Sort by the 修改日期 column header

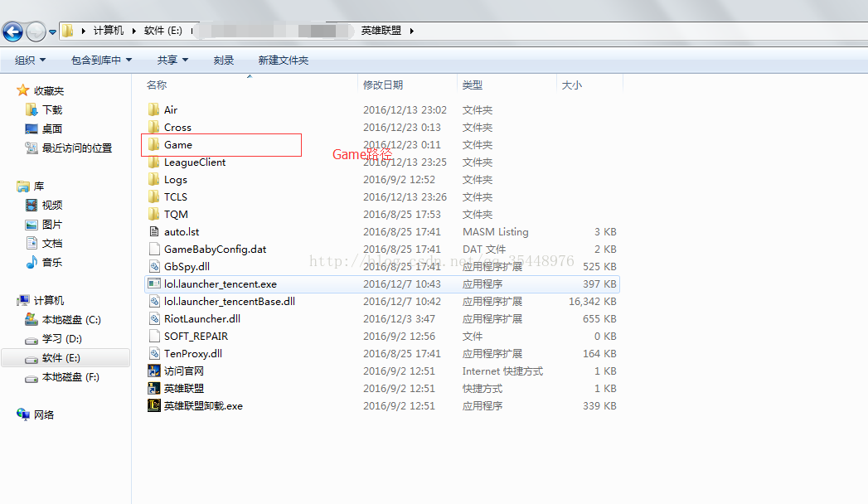[x=382, y=85]
